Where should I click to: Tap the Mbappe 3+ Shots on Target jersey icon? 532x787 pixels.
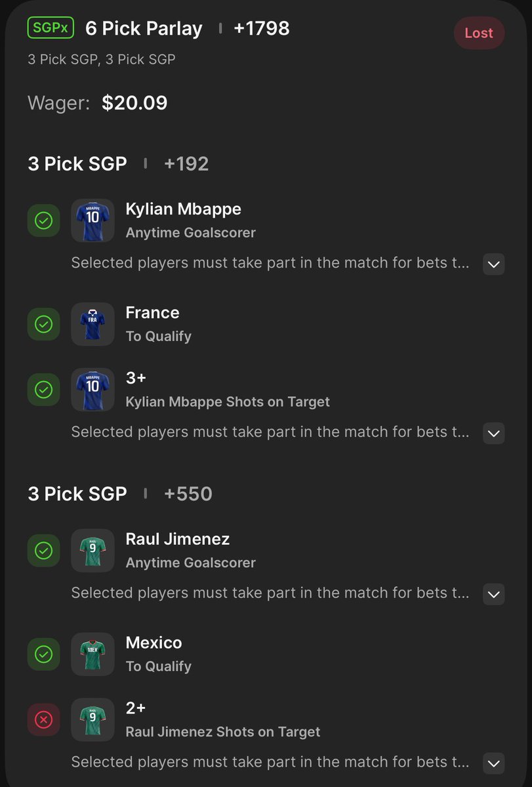[x=92, y=390]
